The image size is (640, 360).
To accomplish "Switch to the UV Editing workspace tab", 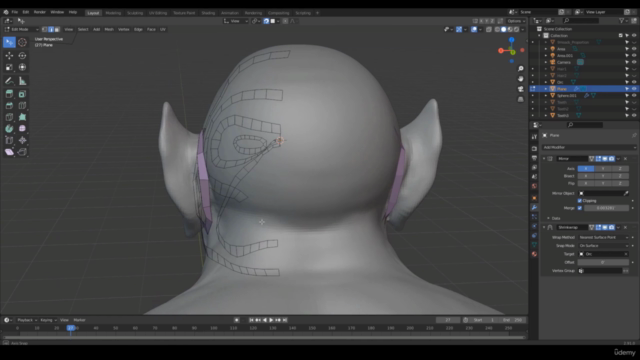I will tap(158, 13).
